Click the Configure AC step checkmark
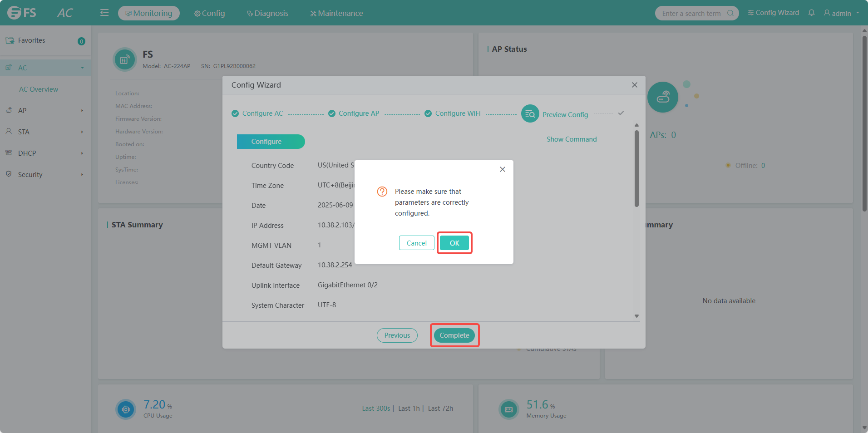 235,113
